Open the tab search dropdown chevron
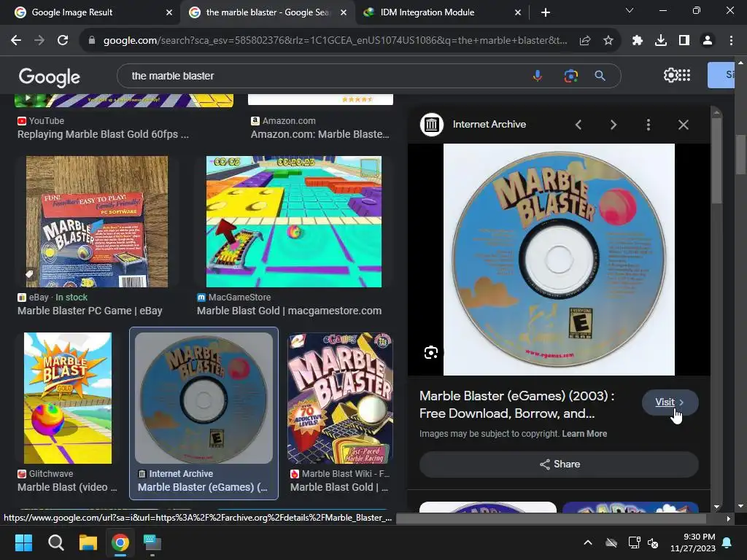 click(x=630, y=10)
